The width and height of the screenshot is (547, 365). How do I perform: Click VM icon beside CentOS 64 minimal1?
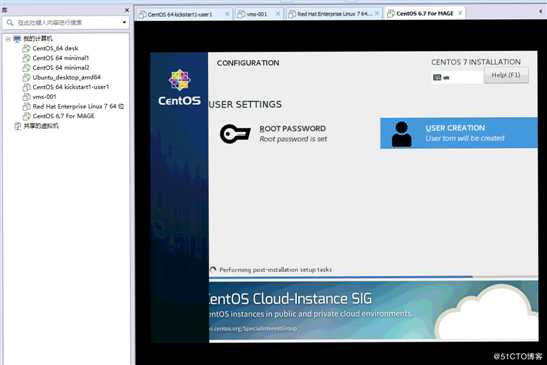(x=26, y=58)
